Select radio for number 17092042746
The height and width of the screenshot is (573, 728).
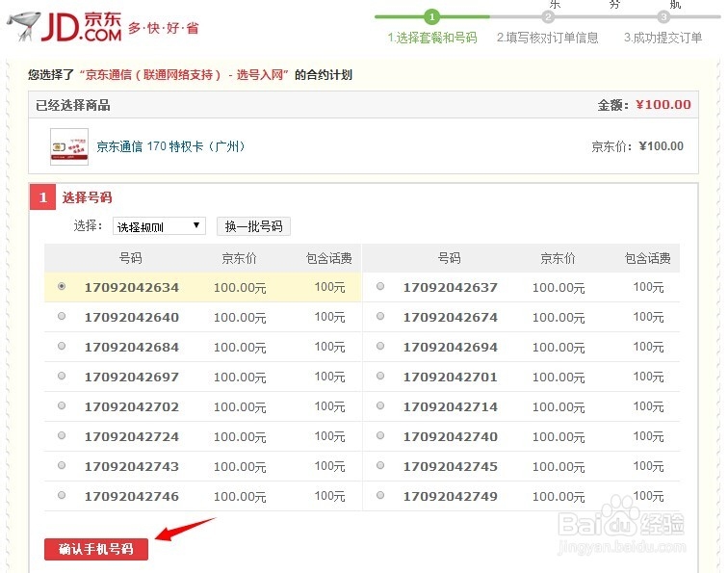click(62, 495)
